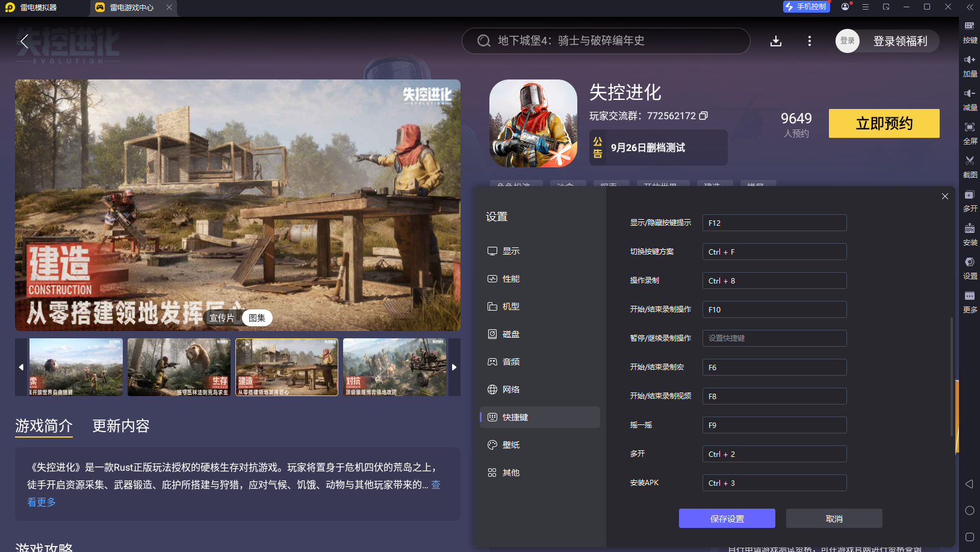Show more tools via 更多 sidebar icon

[970, 302]
